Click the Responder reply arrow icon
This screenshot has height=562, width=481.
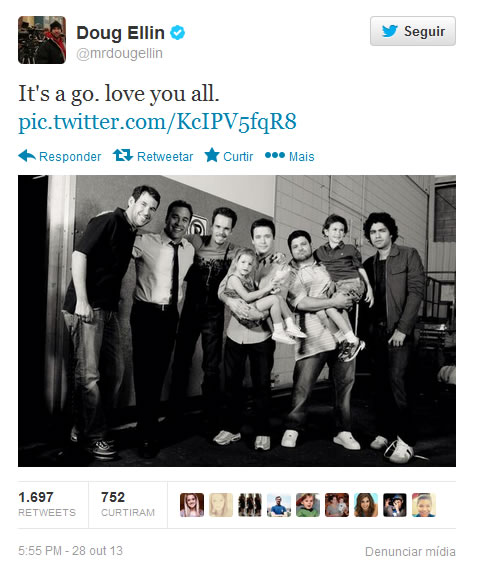(x=27, y=156)
